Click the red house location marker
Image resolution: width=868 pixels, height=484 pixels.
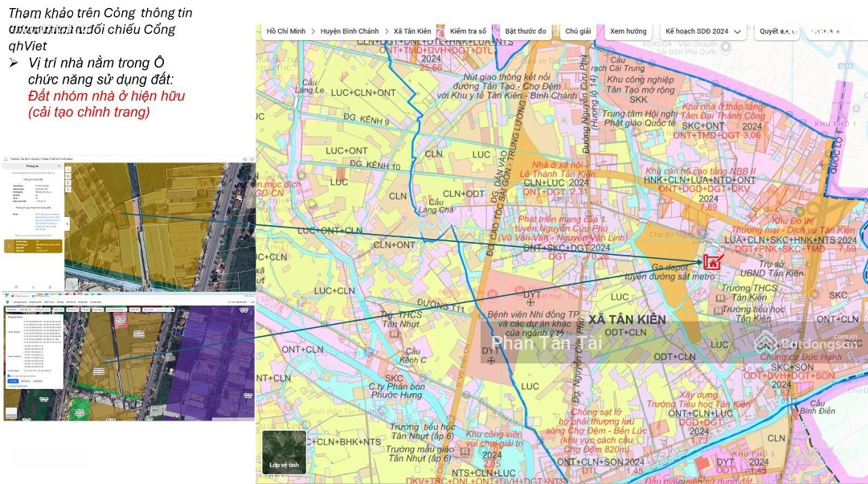(711, 261)
